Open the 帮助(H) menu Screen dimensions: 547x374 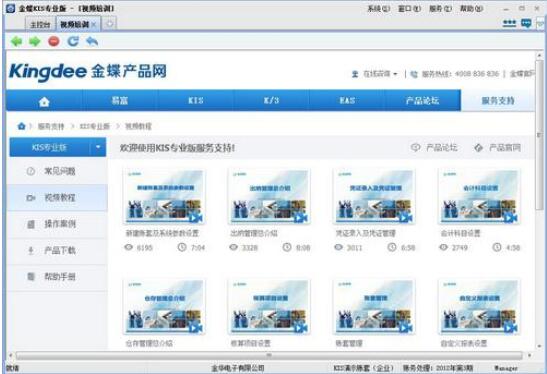click(x=471, y=8)
